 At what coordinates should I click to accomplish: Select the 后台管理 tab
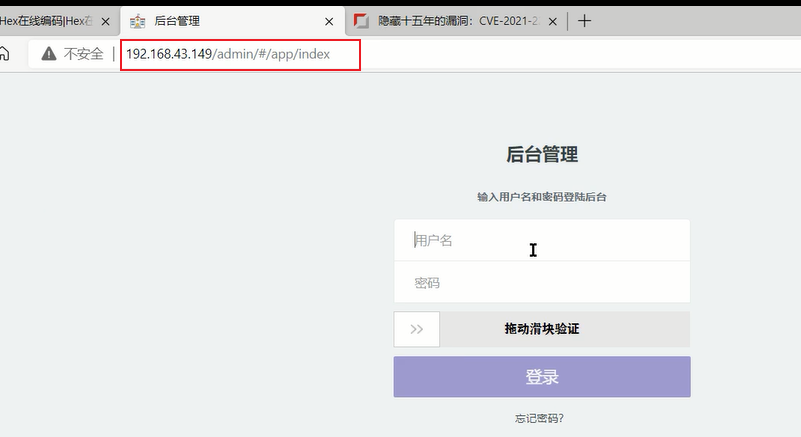pos(233,21)
